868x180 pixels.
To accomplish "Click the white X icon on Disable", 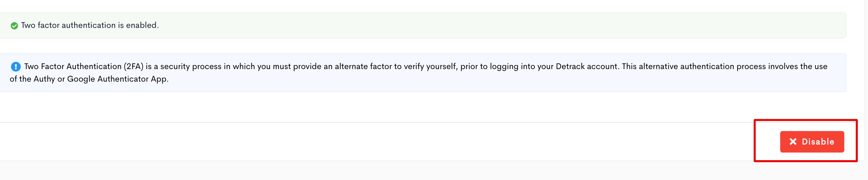I will (793, 142).
